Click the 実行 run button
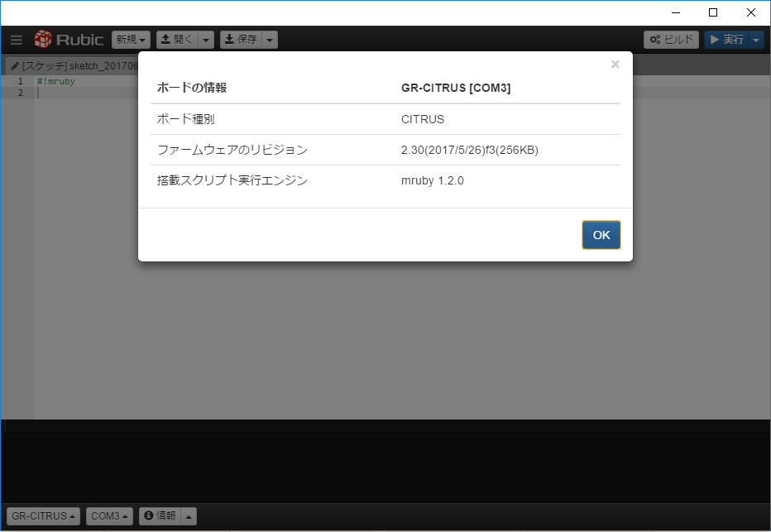This screenshot has width=771, height=532. click(x=726, y=40)
